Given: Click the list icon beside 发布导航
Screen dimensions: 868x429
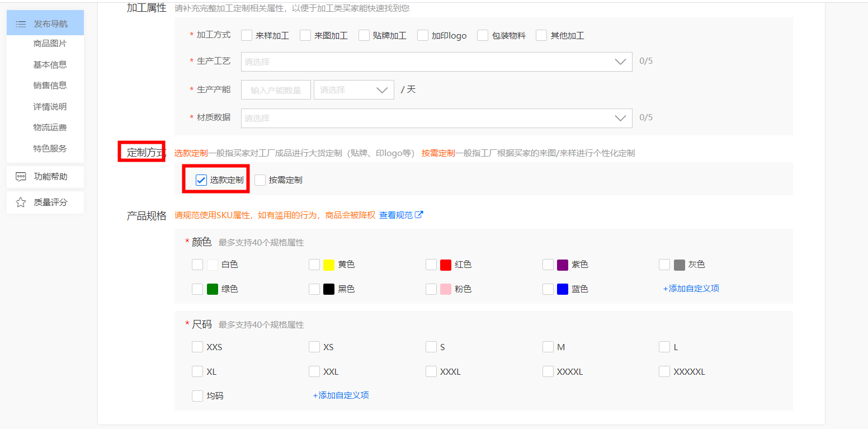Looking at the screenshot, I should [x=21, y=23].
